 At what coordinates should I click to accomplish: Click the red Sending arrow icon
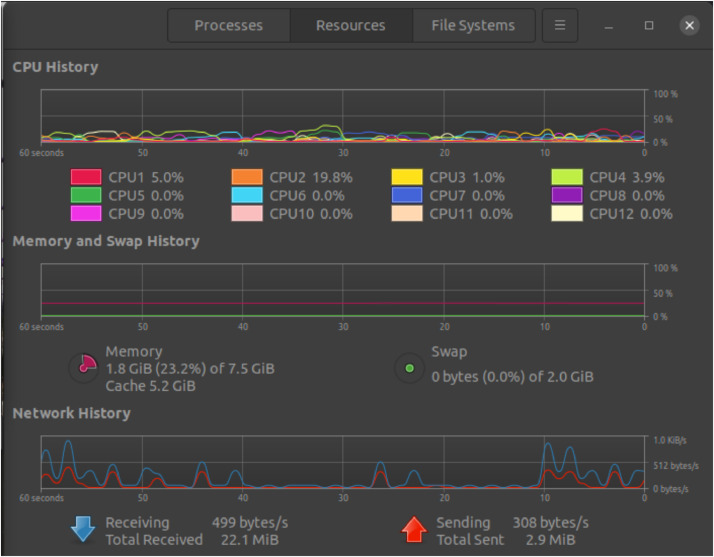click(414, 530)
